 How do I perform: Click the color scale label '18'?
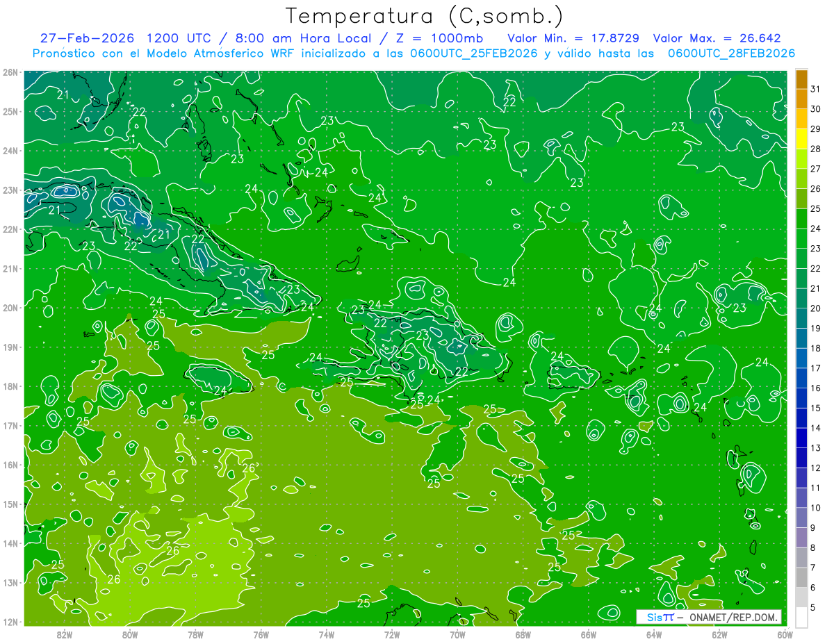(816, 348)
